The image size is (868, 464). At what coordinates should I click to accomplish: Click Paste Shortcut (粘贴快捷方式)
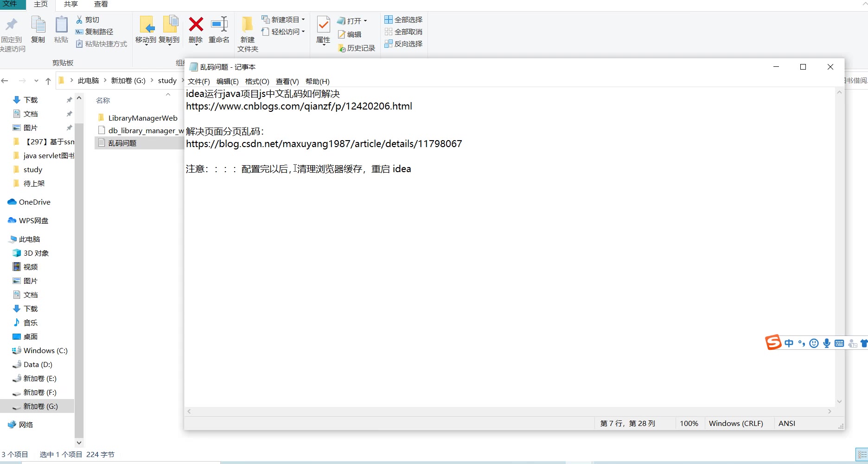point(102,44)
